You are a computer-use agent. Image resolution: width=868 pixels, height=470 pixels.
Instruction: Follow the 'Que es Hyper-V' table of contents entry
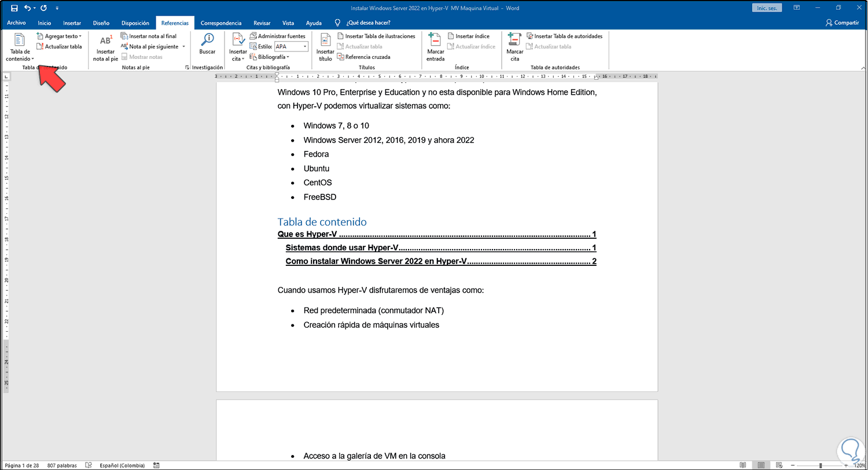point(437,234)
